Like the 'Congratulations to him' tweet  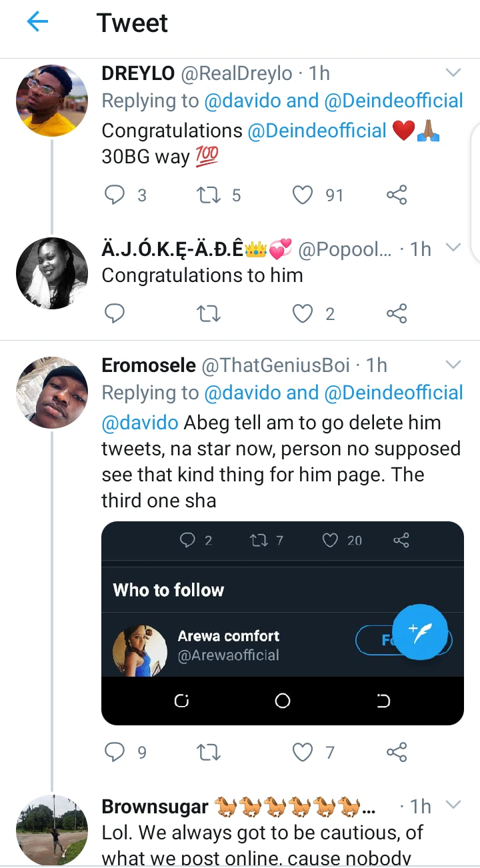pos(303,313)
